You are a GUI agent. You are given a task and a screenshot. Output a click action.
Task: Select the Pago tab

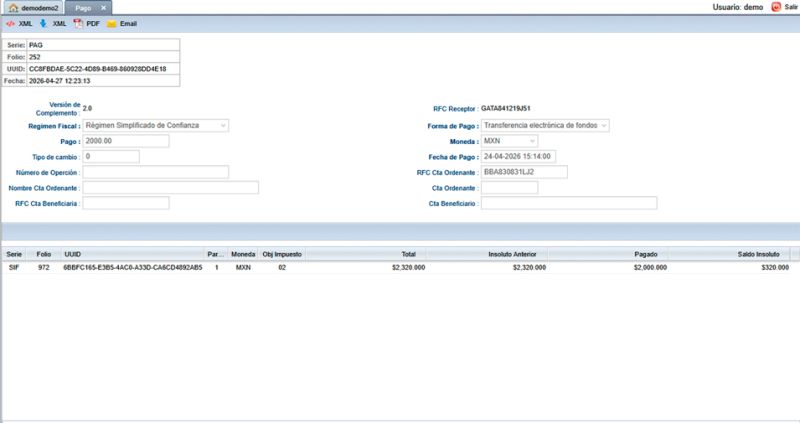tap(84, 7)
